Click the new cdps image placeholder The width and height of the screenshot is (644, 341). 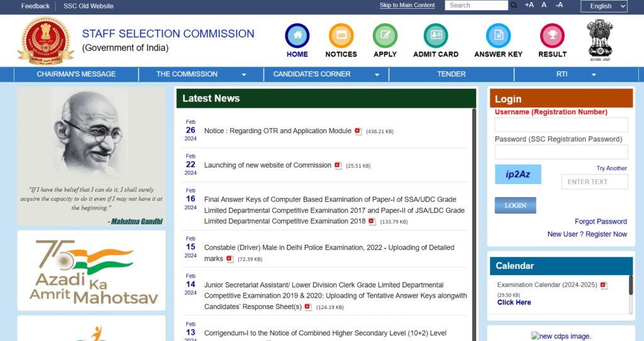tap(561, 336)
